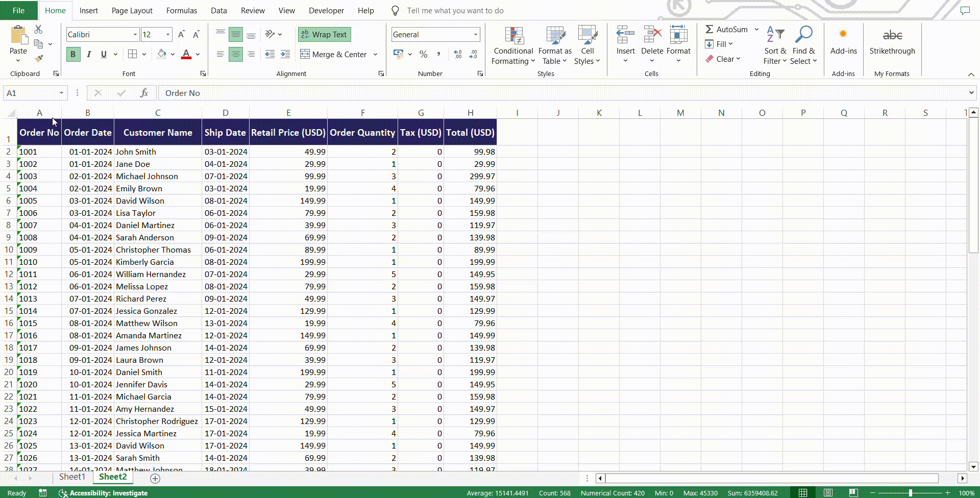
Task: Open the Find & Select dropdown
Action: (x=803, y=46)
